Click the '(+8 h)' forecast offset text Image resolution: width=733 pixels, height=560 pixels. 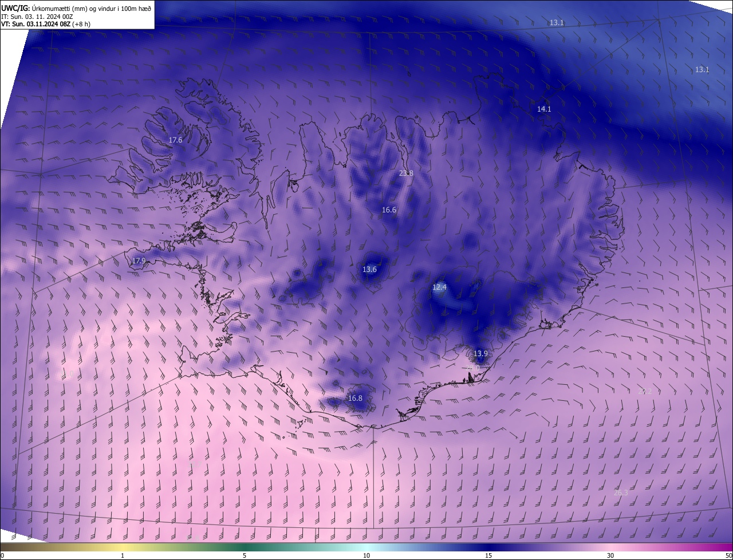pos(81,24)
